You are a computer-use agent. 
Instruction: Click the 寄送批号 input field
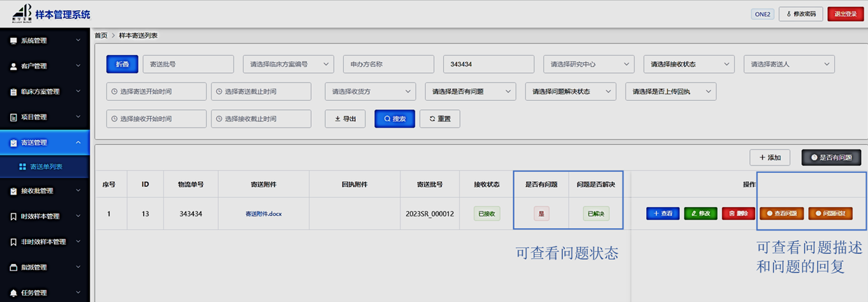(188, 64)
